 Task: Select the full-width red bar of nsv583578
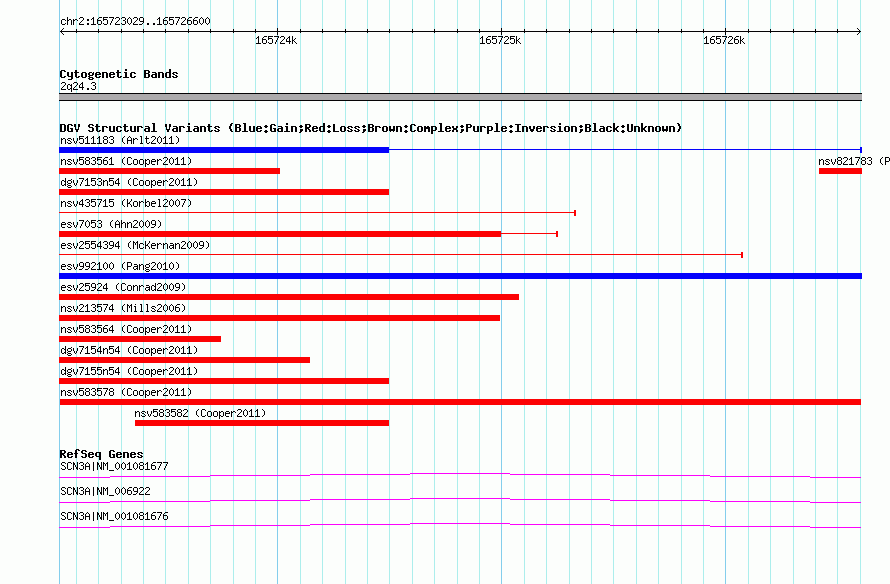(x=460, y=402)
